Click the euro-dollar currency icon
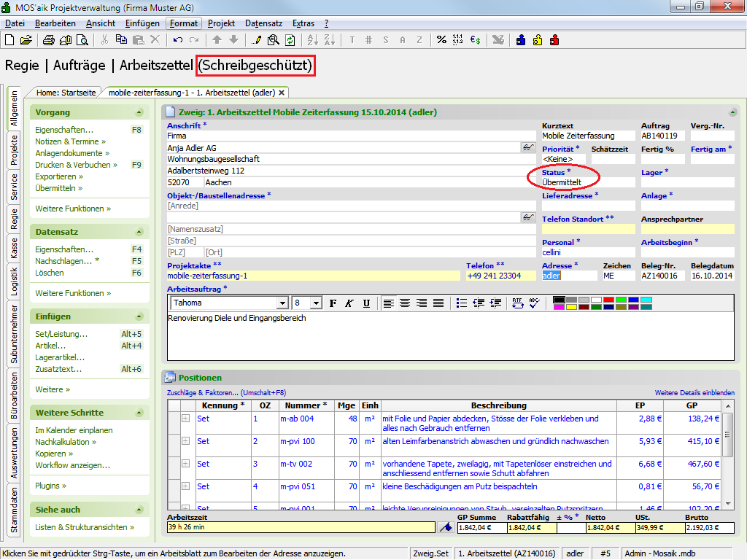The height and width of the screenshot is (560, 747). [x=475, y=40]
